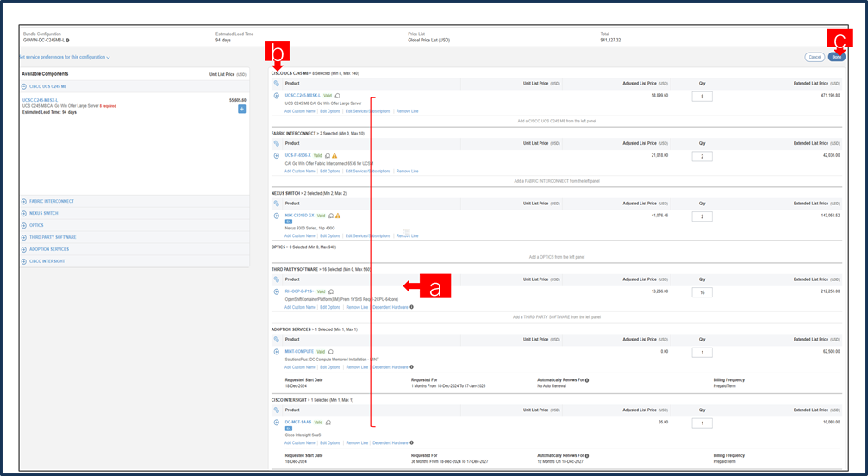
Task: Click the blue plus button for UCSC-C245-M8SX-L
Action: click(242, 109)
